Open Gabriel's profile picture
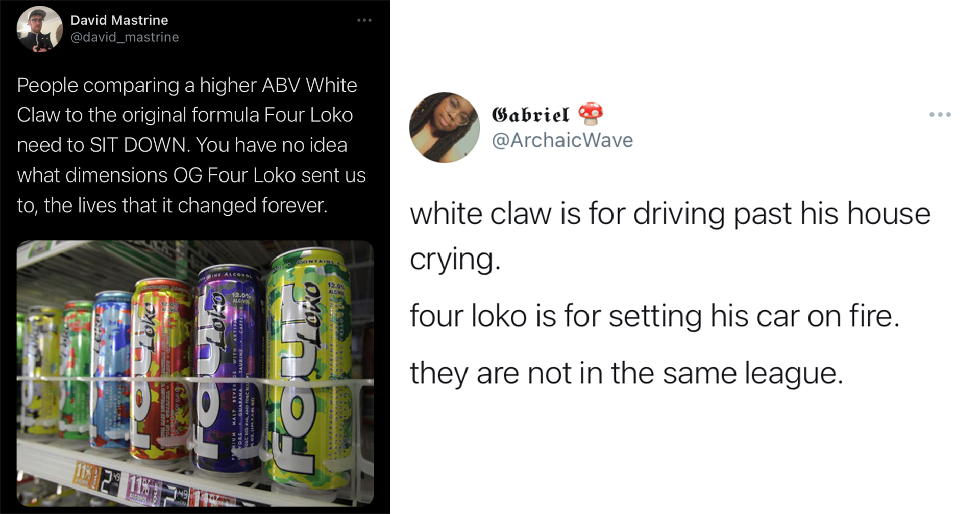Image resolution: width=980 pixels, height=514 pixels. [x=445, y=127]
